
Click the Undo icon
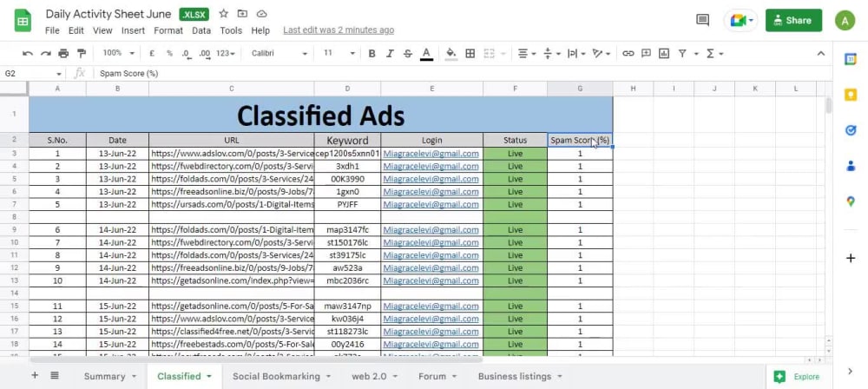(x=27, y=54)
